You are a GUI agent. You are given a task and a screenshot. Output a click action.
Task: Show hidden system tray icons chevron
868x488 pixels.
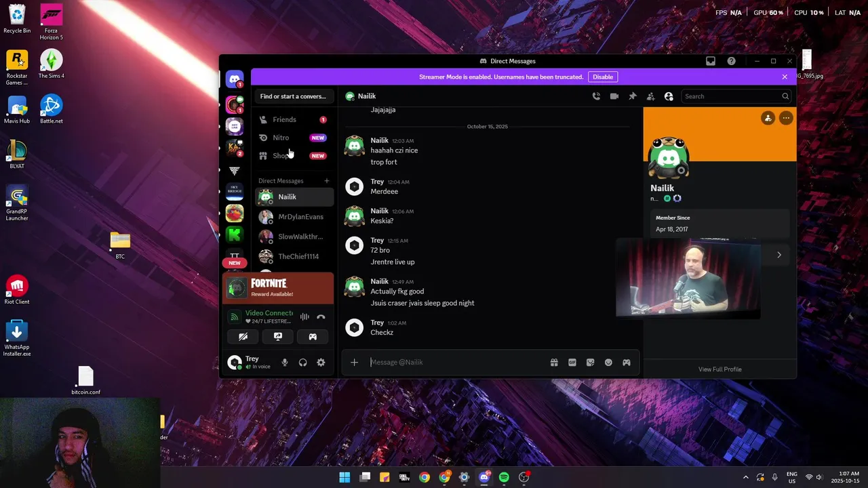point(745,477)
